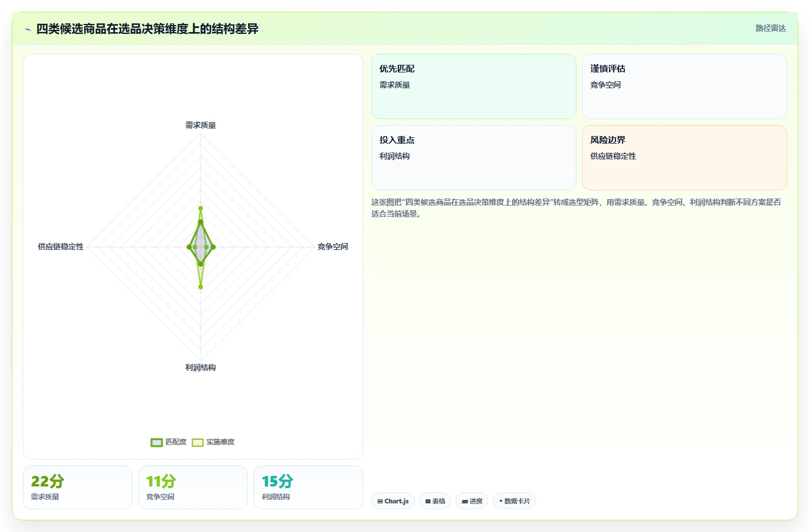Image resolution: width=810 pixels, height=532 pixels.
Task: Select the 进度 tag
Action: click(x=472, y=501)
